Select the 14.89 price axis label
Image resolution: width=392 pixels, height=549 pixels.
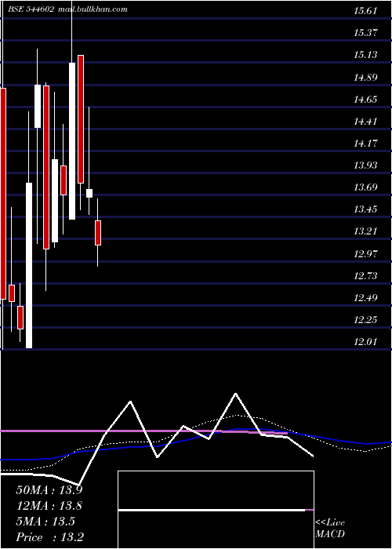pos(365,77)
